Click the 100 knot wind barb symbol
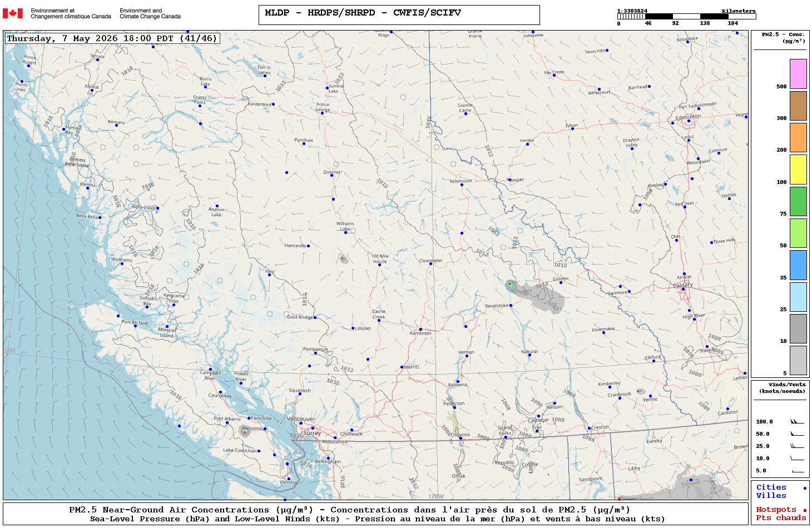 [797, 422]
